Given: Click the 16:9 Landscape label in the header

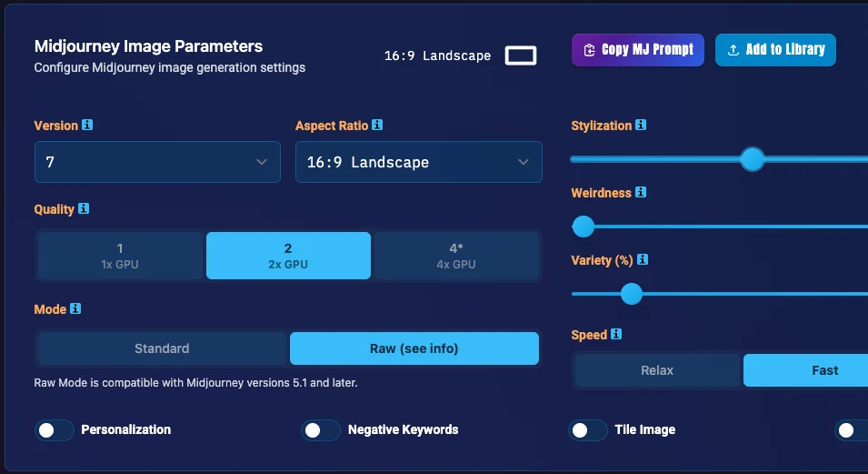Looking at the screenshot, I should (x=437, y=55).
